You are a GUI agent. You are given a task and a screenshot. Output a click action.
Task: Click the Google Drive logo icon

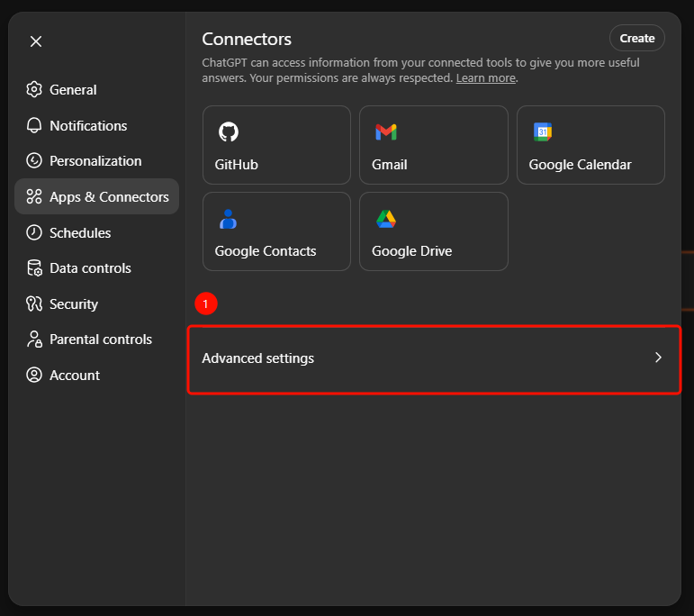(x=385, y=219)
